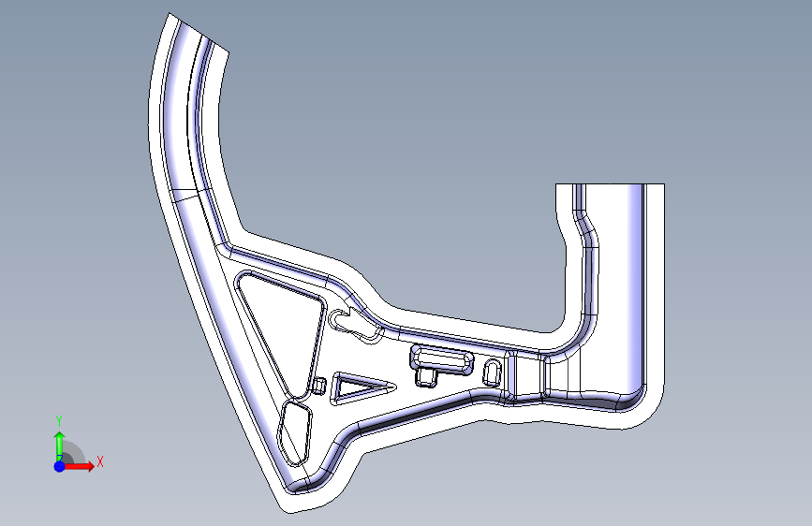This screenshot has width=812, height=526.
Task: Select the long rounded rectangular pocket near the model's center
Action: pyautogui.click(x=442, y=359)
